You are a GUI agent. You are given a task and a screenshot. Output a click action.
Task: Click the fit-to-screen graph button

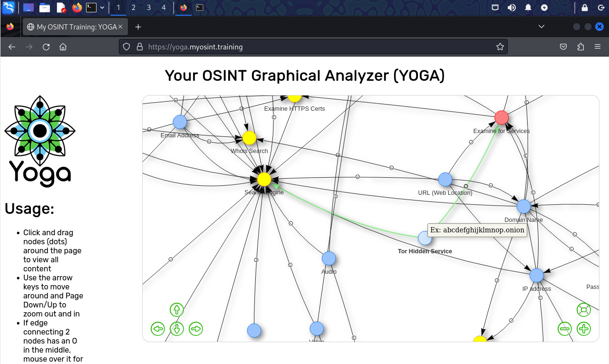click(x=583, y=310)
